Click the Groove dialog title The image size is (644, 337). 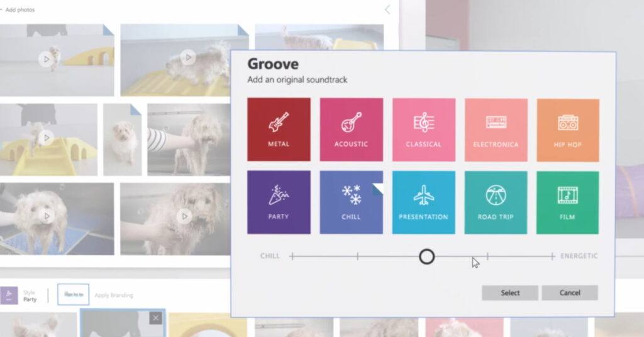[273, 64]
